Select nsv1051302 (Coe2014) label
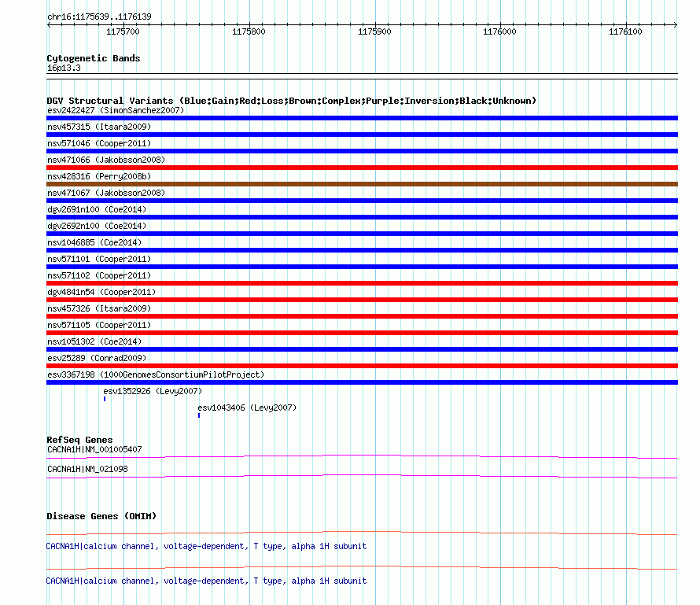Image resolution: width=700 pixels, height=605 pixels. click(94, 341)
